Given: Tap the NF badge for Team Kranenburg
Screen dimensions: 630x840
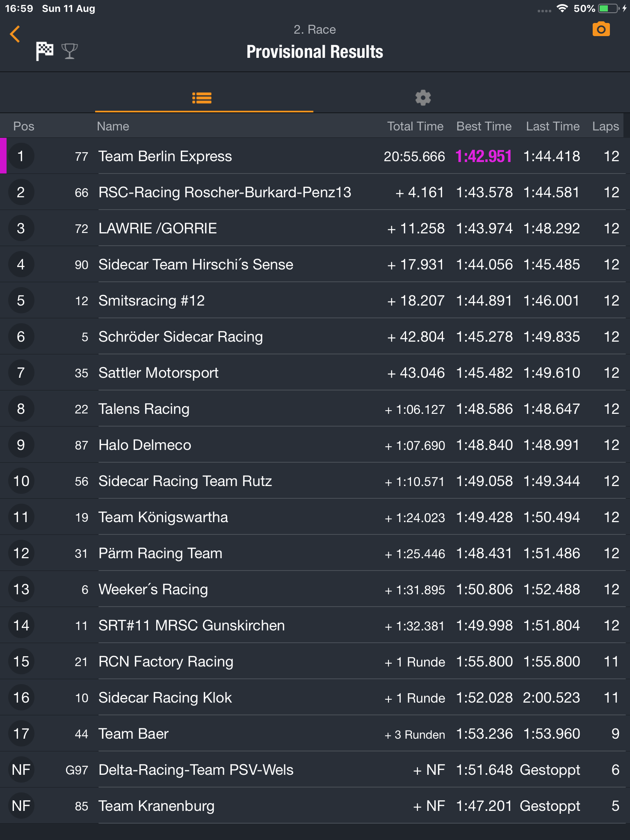Looking at the screenshot, I should [x=21, y=806].
